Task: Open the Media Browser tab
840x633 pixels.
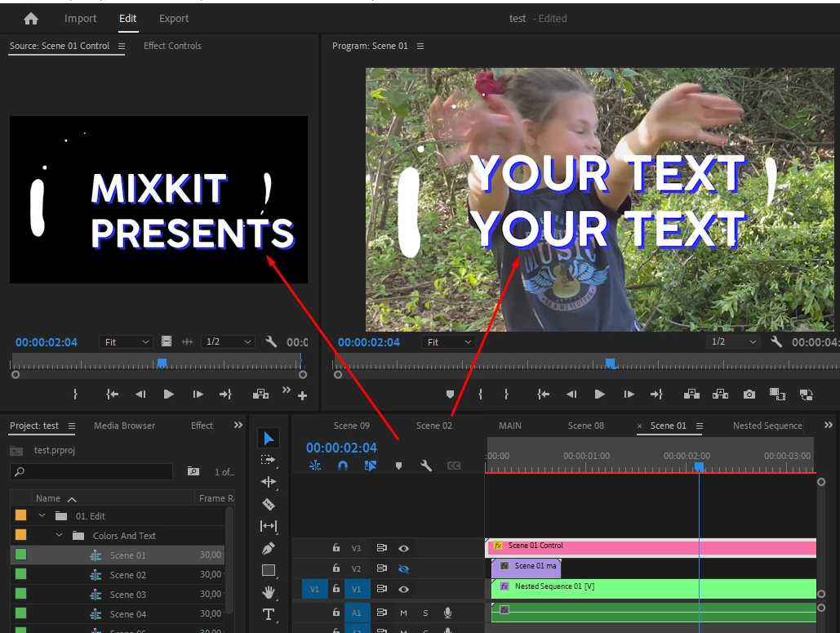Action: pyautogui.click(x=124, y=426)
